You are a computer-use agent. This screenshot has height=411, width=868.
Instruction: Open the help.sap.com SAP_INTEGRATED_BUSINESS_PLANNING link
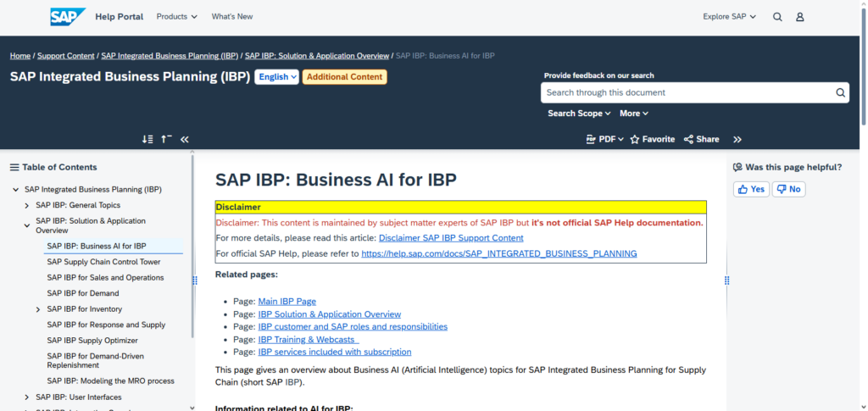(x=499, y=253)
